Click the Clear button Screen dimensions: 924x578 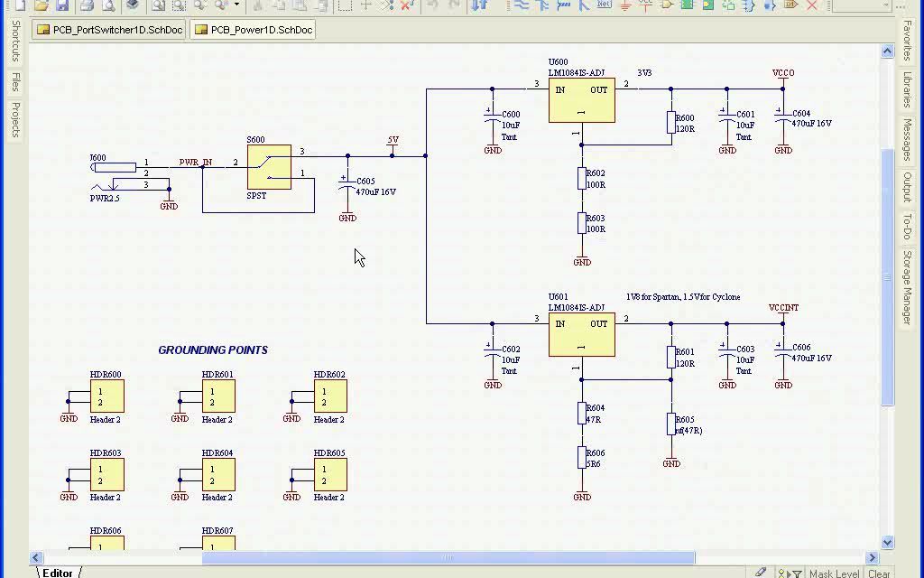[x=879, y=573]
